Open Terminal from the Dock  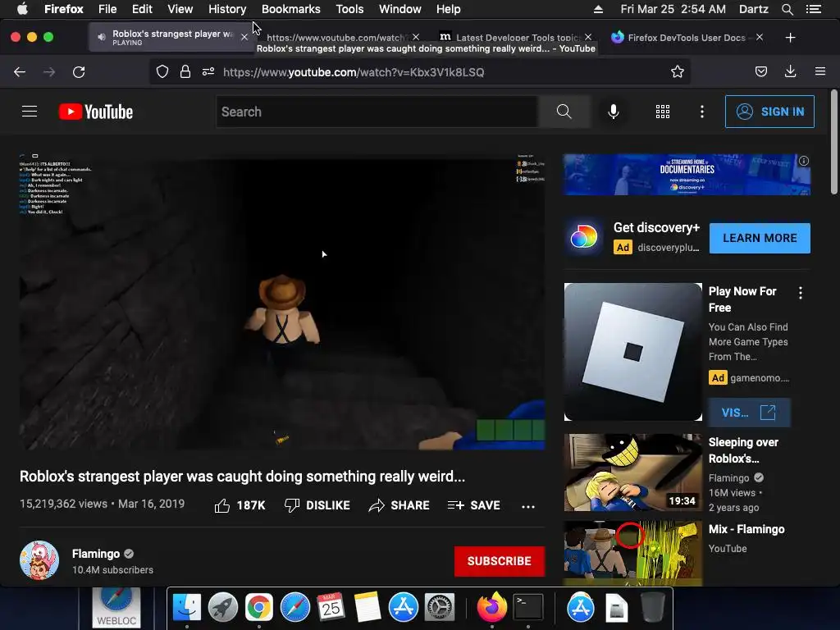[x=528, y=608]
